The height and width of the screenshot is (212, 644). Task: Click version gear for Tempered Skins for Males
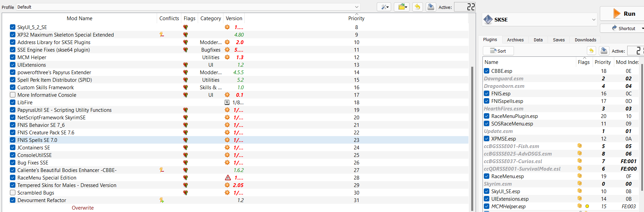click(227, 185)
